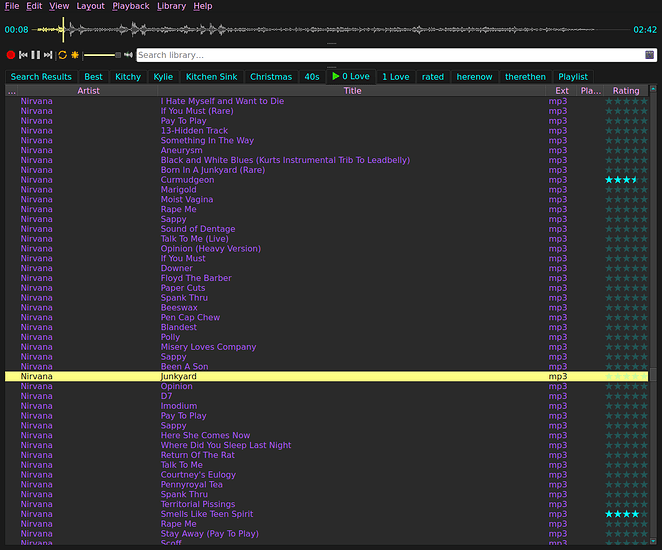
Task: Click the red stop button
Action: coord(11,55)
